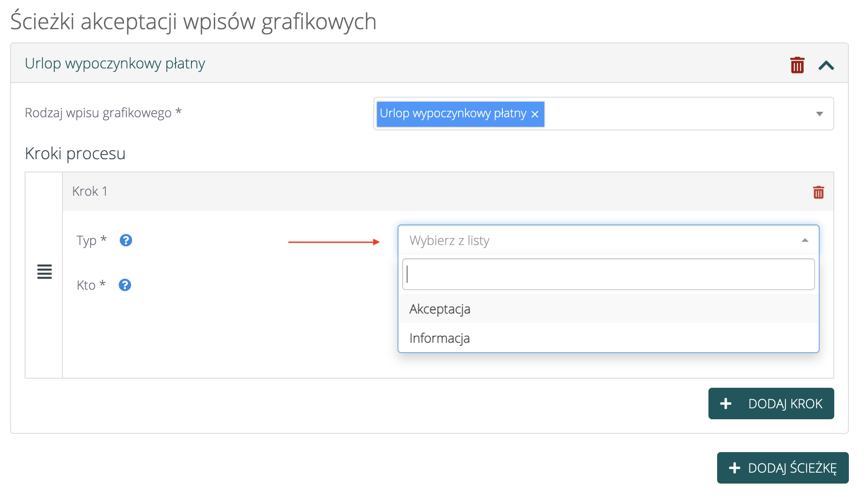
Task: Show help for the Typ field
Action: pos(126,240)
